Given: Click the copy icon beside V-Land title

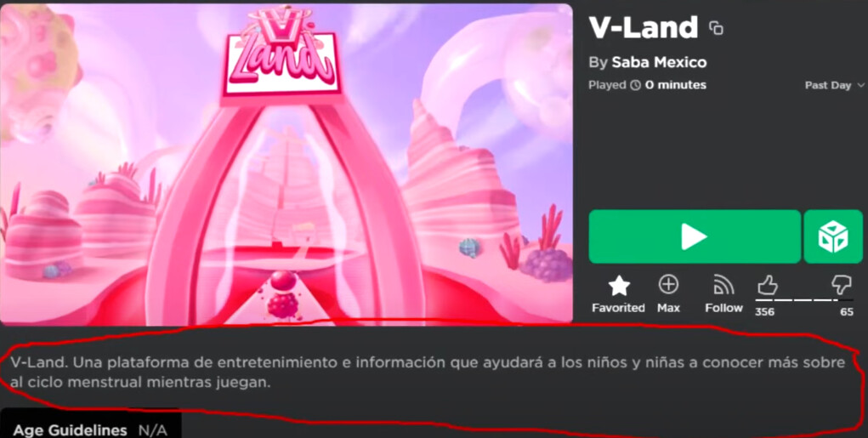Looking at the screenshot, I should [717, 28].
